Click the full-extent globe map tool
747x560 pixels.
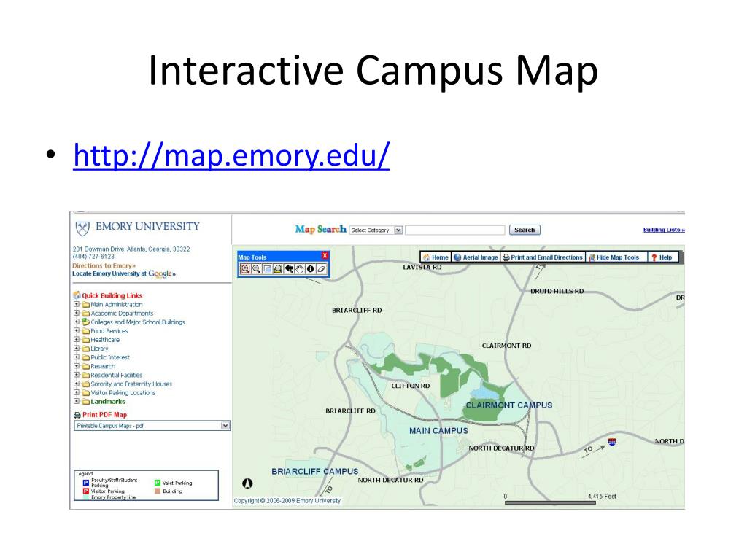(278, 269)
